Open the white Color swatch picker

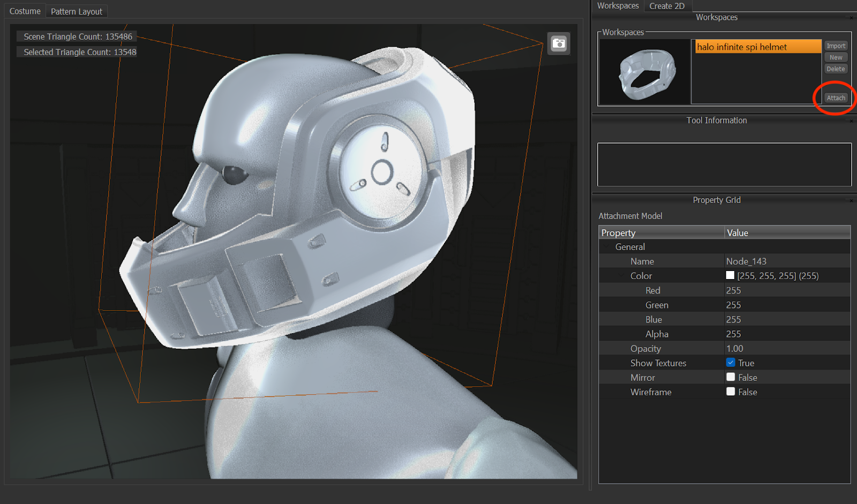click(730, 275)
